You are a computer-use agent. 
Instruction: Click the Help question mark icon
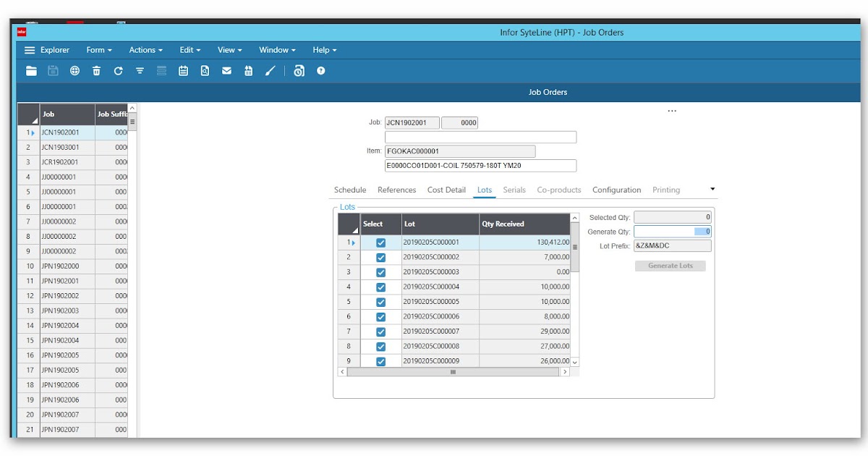coord(320,70)
